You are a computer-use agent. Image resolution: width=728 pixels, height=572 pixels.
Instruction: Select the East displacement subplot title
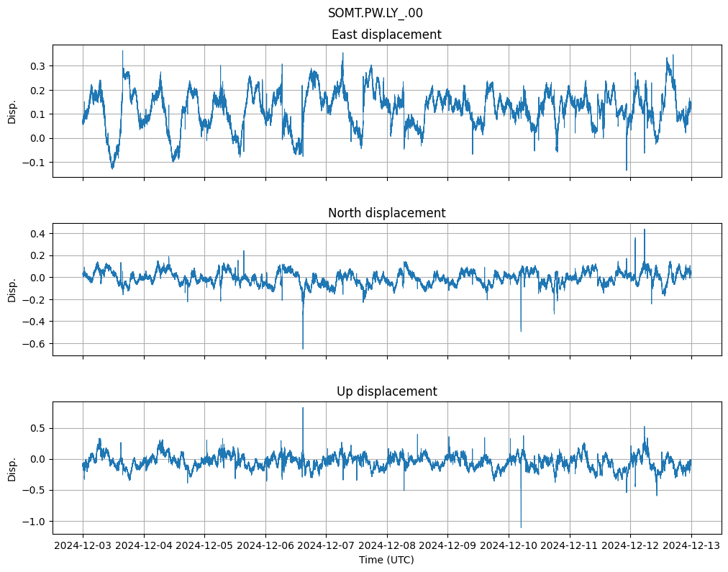[386, 35]
